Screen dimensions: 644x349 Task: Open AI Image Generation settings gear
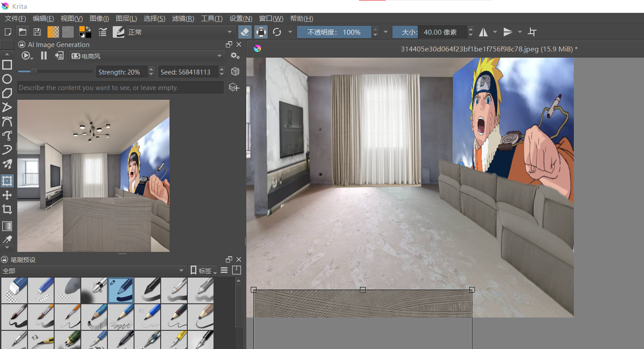click(x=235, y=56)
